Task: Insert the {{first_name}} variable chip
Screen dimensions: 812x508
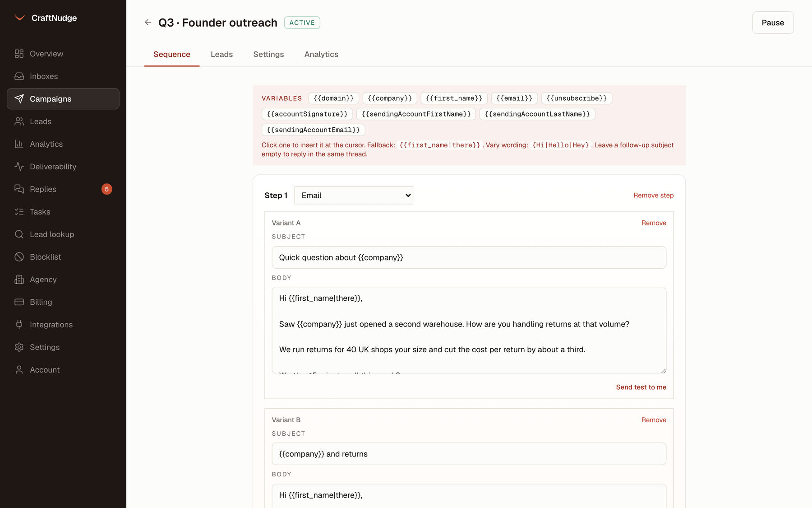Action: tap(454, 98)
